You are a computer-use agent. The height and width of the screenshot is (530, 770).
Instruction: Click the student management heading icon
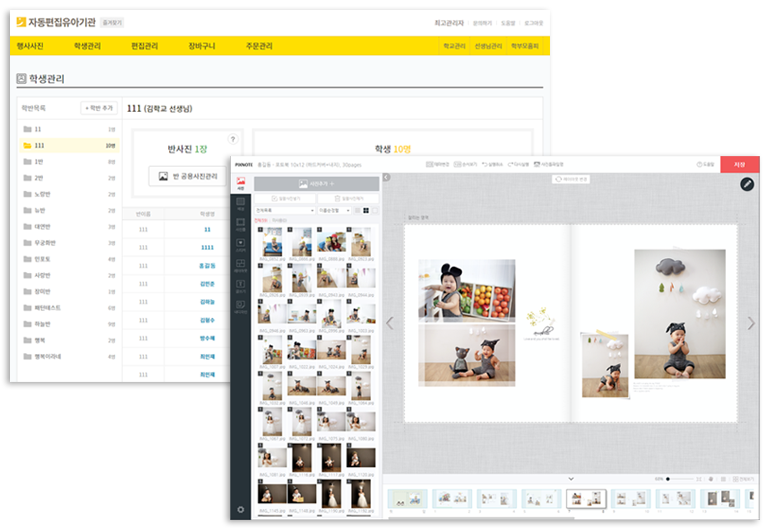21,79
